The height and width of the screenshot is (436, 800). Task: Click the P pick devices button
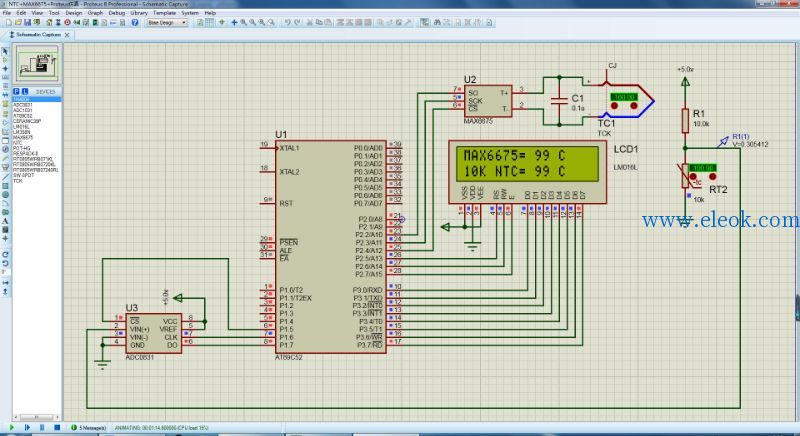coord(16,91)
